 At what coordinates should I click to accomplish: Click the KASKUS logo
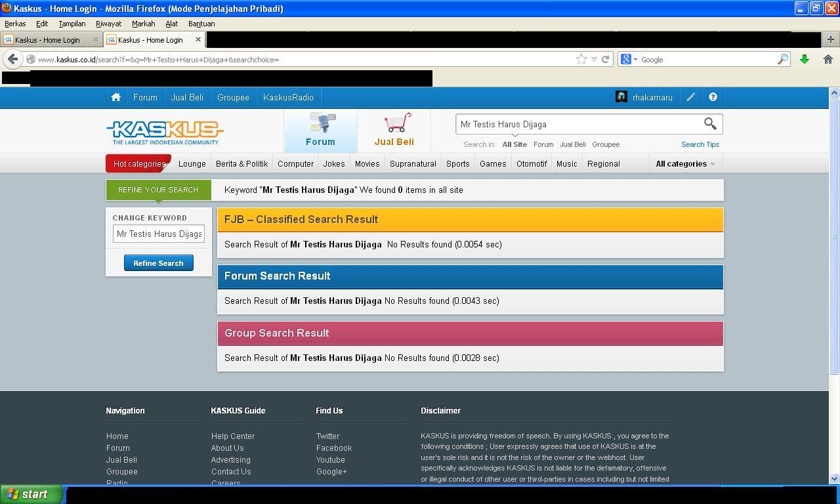[x=165, y=132]
